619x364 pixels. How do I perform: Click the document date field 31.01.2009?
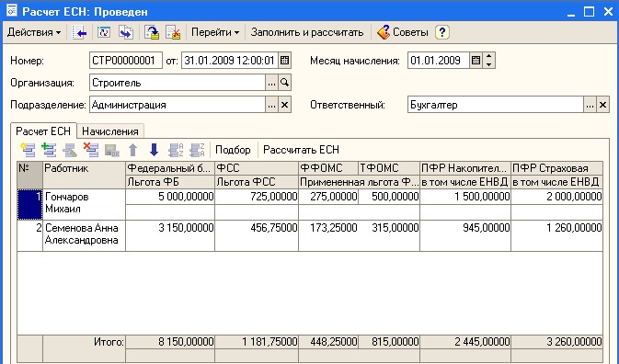[x=230, y=61]
